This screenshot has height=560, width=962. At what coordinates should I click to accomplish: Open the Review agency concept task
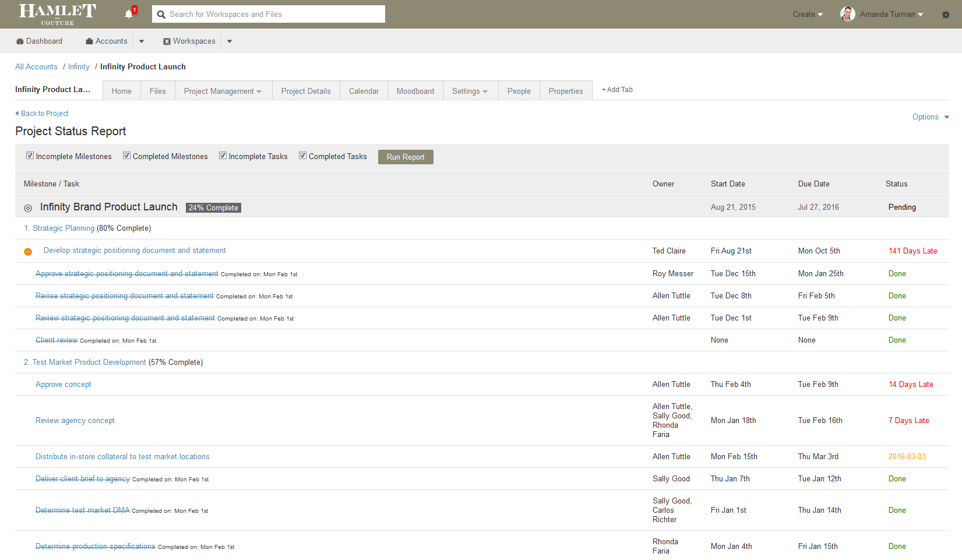(x=75, y=421)
